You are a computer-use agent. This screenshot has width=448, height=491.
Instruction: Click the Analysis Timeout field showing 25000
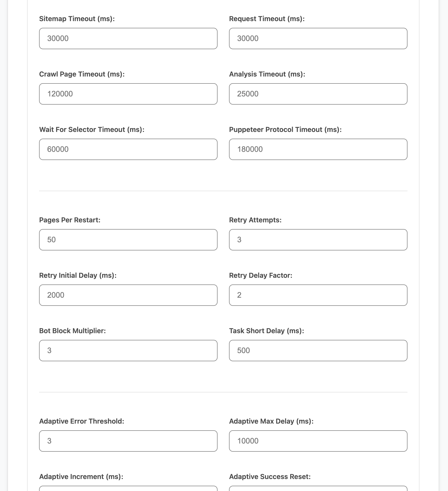click(x=318, y=94)
